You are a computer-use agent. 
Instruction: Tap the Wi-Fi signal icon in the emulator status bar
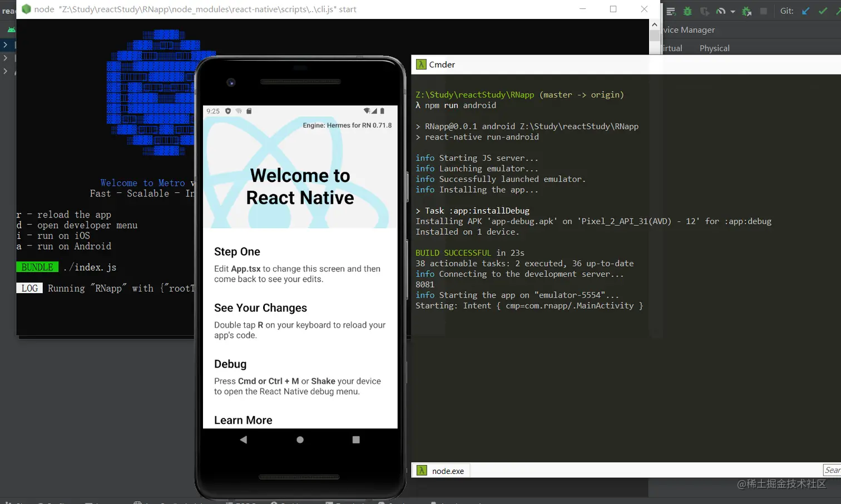click(367, 111)
